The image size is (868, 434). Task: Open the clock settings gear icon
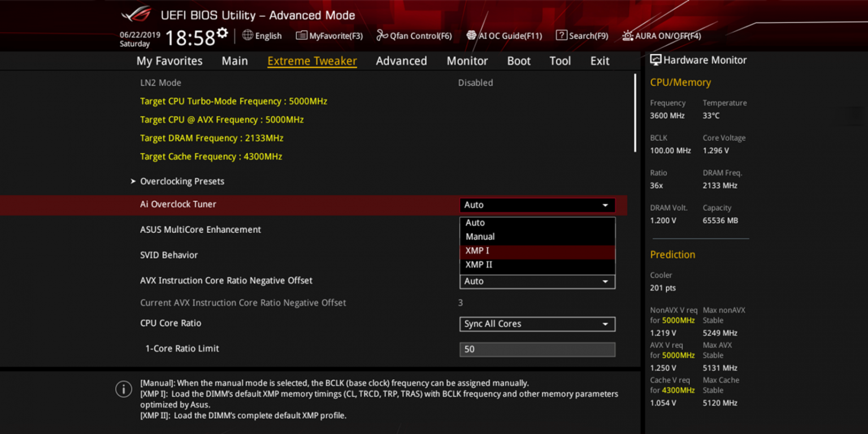pyautogui.click(x=223, y=33)
